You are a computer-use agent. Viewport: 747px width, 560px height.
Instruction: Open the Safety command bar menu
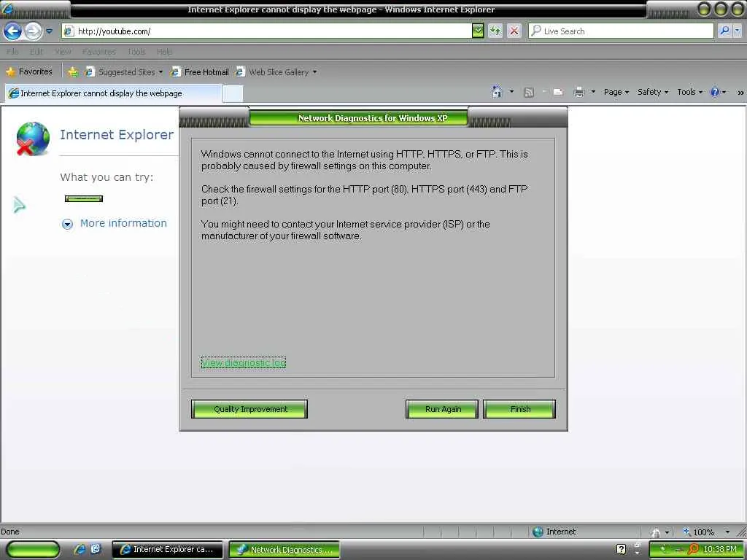pos(653,92)
